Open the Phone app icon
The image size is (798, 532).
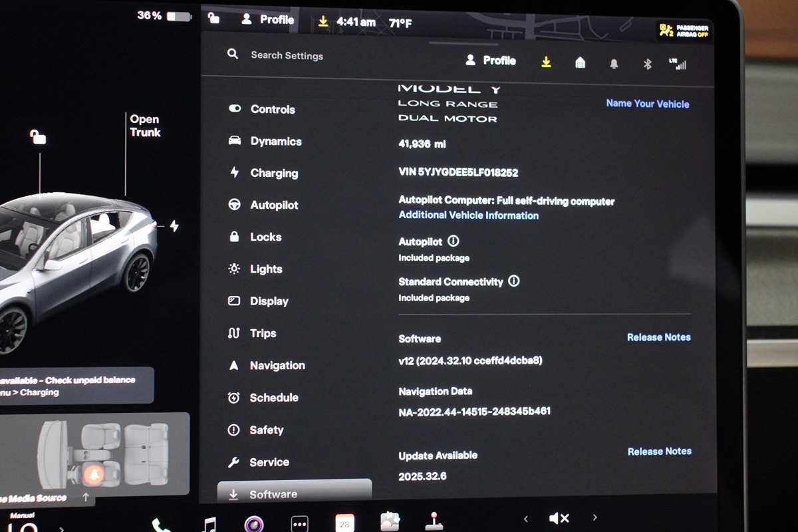[160, 525]
